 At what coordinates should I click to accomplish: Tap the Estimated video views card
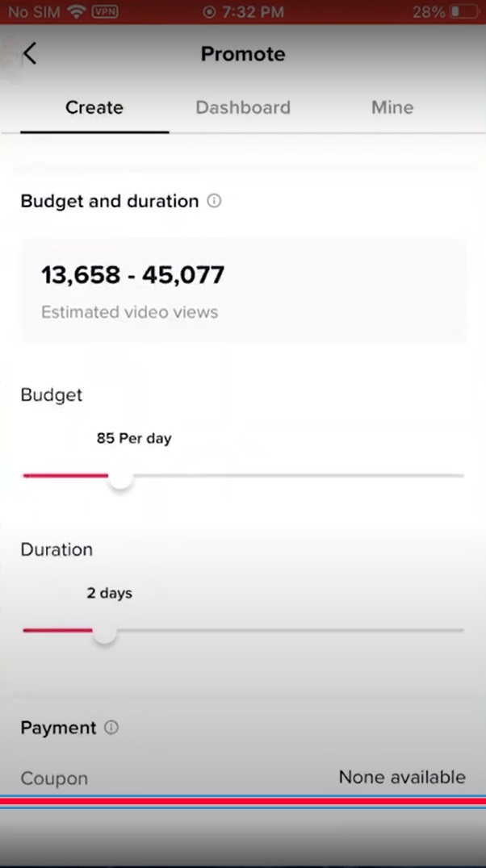coord(242,290)
